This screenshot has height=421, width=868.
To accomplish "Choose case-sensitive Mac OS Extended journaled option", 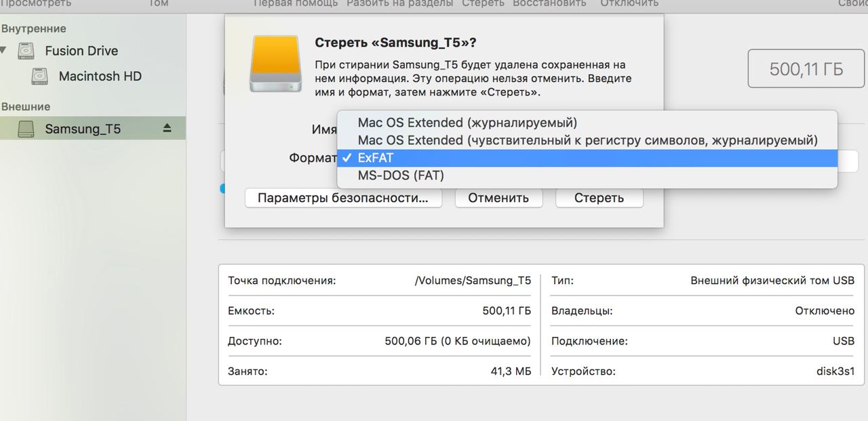I will click(x=587, y=140).
